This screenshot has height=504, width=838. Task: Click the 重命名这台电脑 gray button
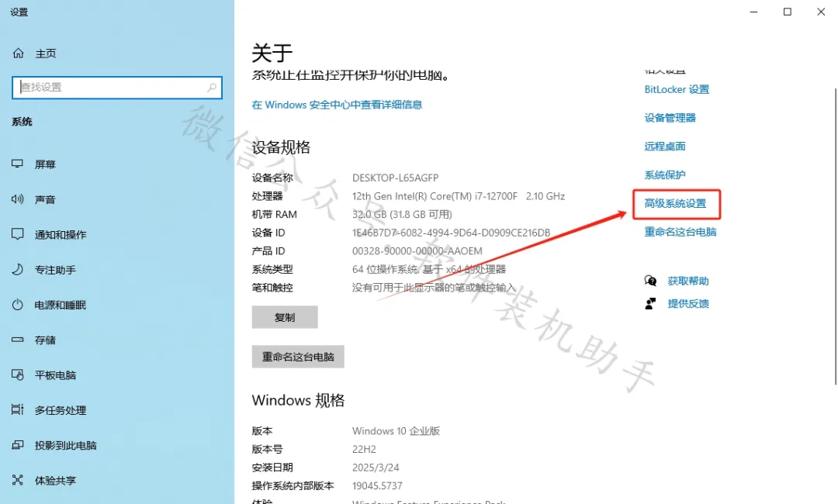[298, 357]
